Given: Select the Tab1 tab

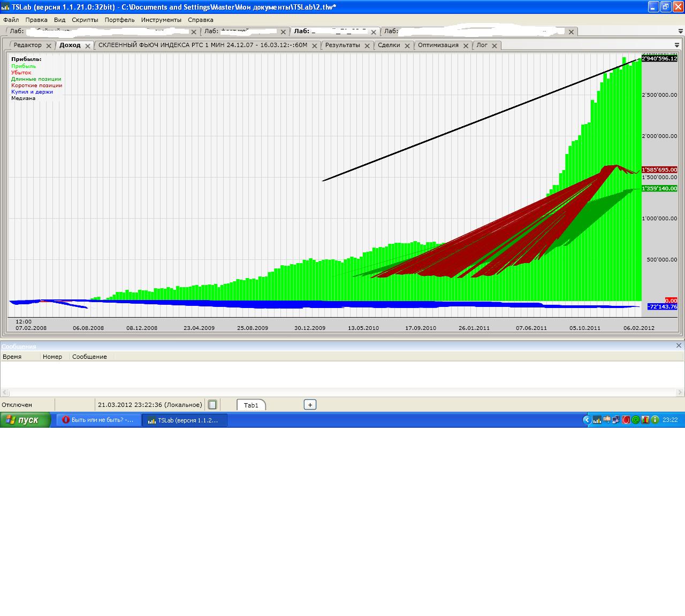Looking at the screenshot, I should point(251,405).
